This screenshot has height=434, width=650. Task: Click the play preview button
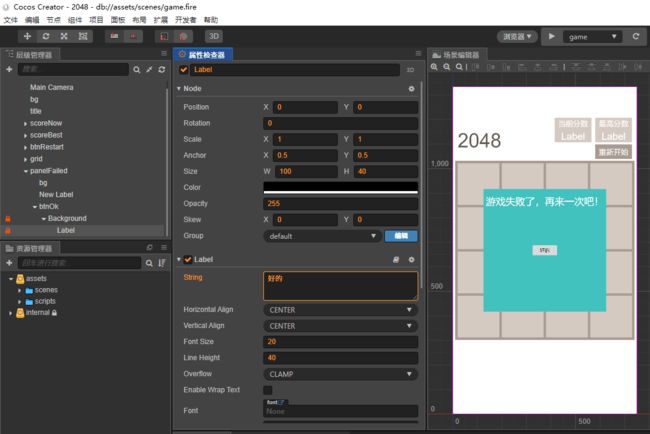coord(551,36)
